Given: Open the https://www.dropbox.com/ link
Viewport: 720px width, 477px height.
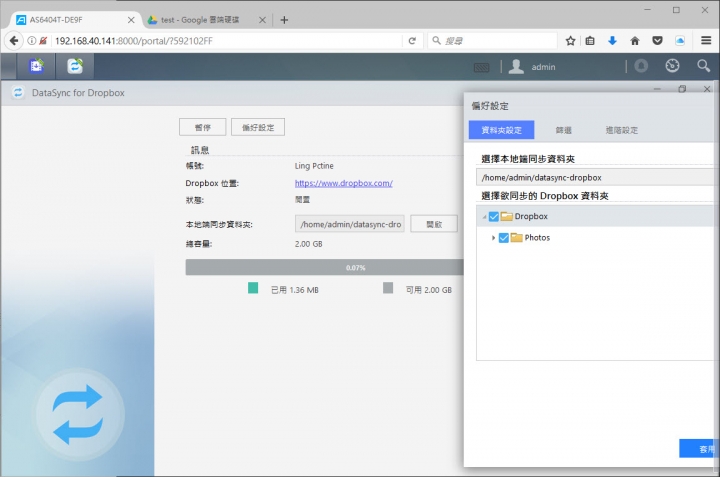Looking at the screenshot, I should [343, 183].
